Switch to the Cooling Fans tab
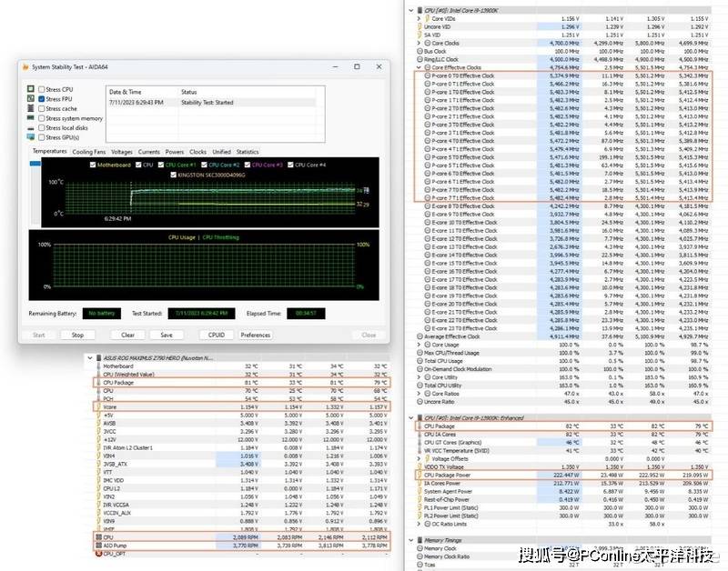 pos(89,152)
